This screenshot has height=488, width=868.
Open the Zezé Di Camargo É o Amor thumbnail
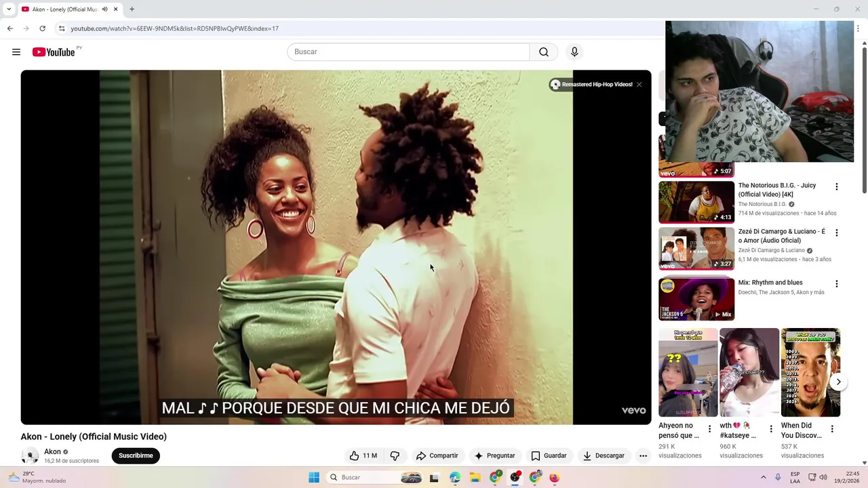[x=696, y=248]
